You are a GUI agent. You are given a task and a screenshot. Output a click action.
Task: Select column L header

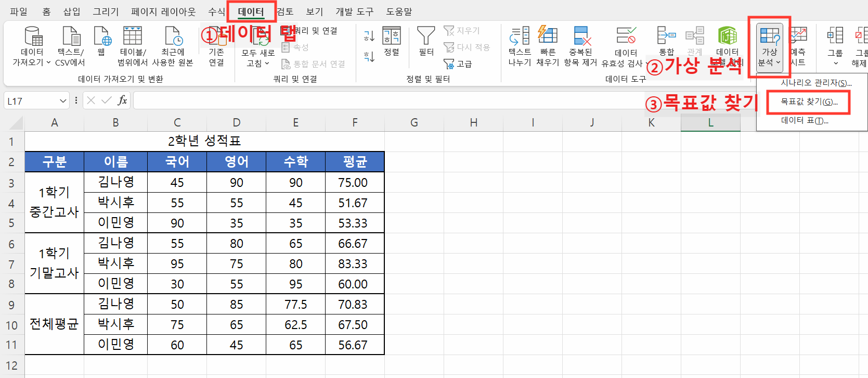(x=710, y=123)
